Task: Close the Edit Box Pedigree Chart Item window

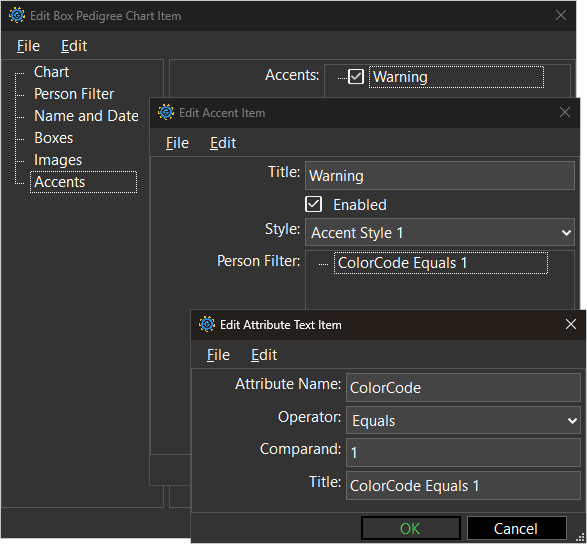Action: click(561, 15)
